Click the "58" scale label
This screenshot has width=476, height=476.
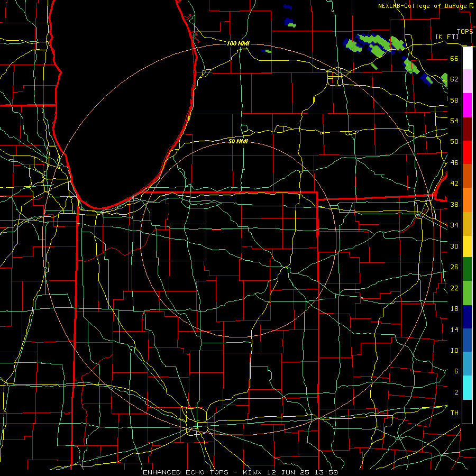click(454, 100)
